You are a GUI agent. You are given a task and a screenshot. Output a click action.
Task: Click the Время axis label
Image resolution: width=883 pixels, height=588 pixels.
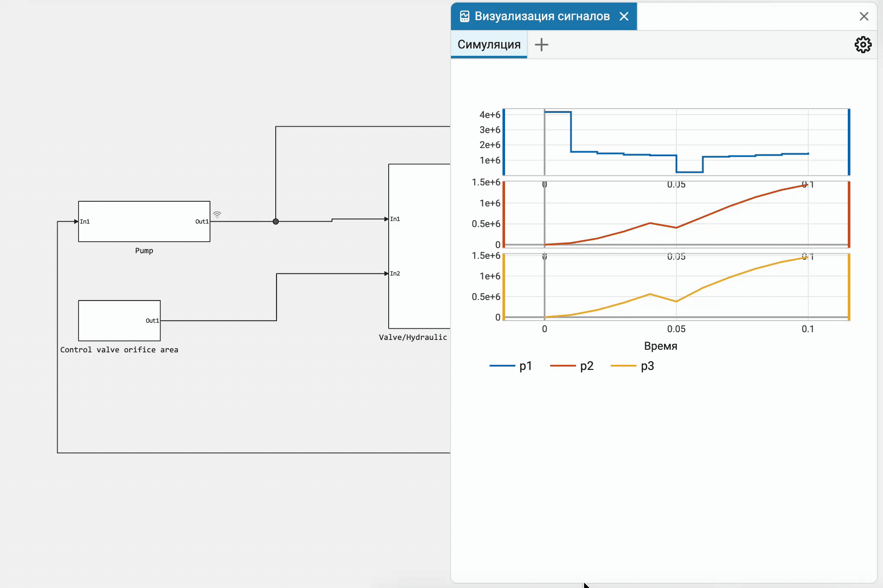pyautogui.click(x=661, y=346)
